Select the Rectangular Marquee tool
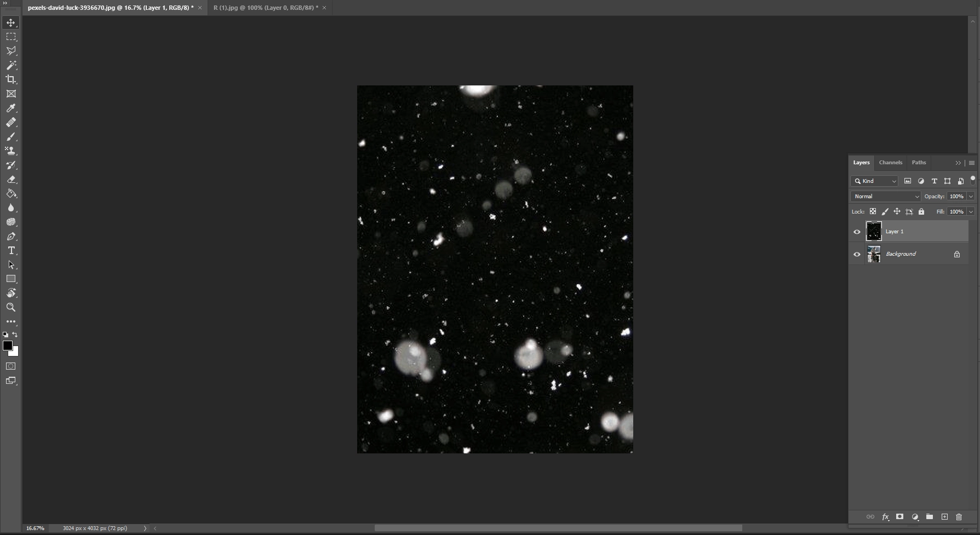Image resolution: width=980 pixels, height=535 pixels. 11,37
